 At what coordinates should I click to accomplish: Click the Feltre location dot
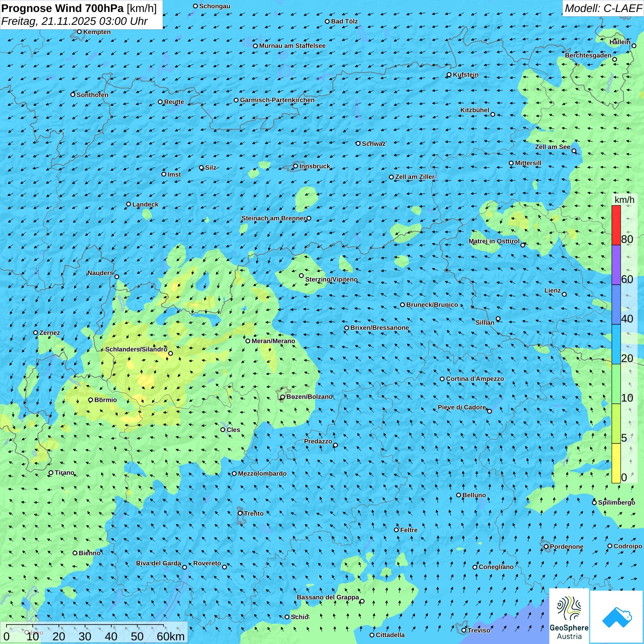pyautogui.click(x=396, y=530)
